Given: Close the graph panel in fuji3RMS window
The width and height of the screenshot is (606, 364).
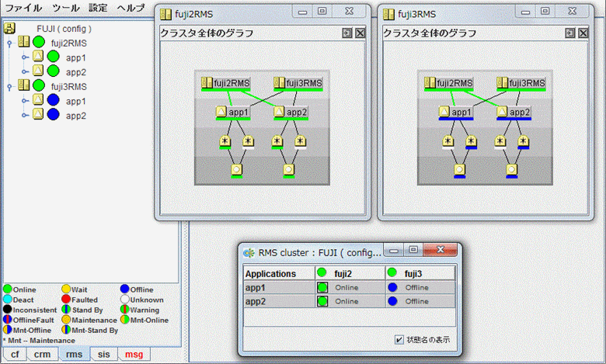Looking at the screenshot, I should coord(583,33).
